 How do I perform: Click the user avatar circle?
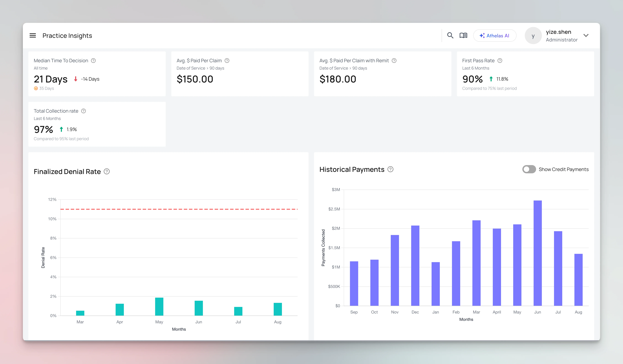coord(533,36)
